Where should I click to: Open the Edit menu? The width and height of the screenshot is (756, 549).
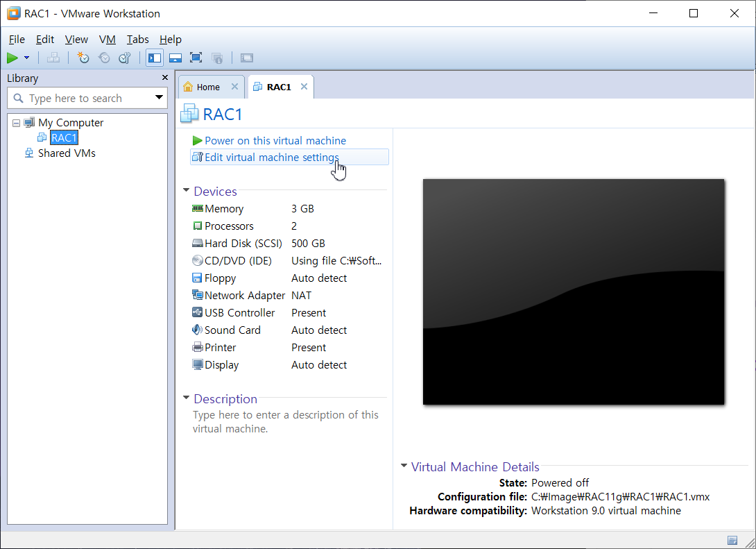point(45,40)
